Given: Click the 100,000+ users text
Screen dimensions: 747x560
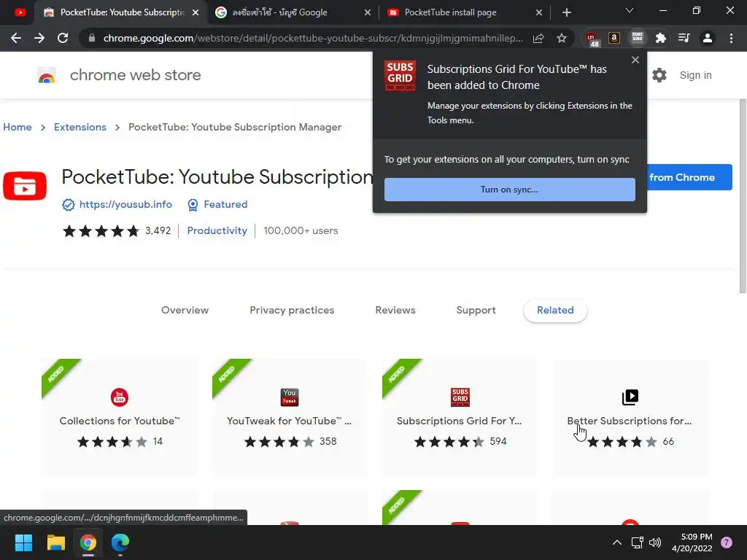Looking at the screenshot, I should click(x=301, y=231).
